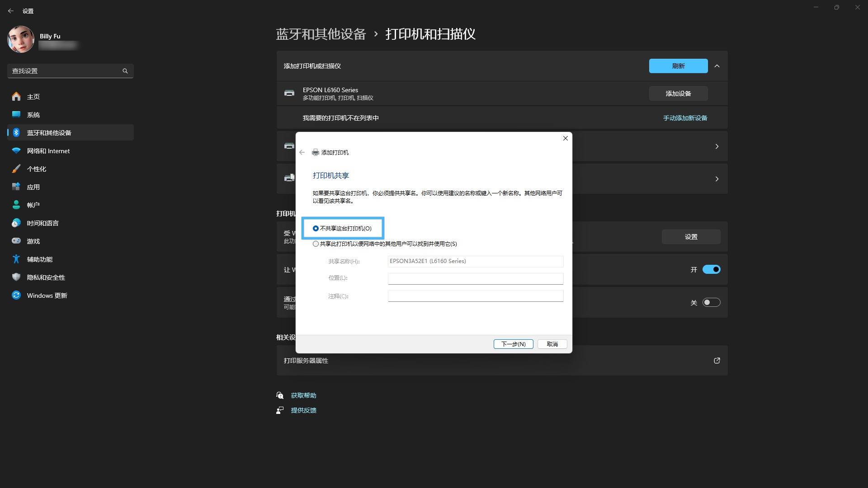
Task: Click 蓝牙和其他设备 breadcrumb link
Action: (x=321, y=34)
